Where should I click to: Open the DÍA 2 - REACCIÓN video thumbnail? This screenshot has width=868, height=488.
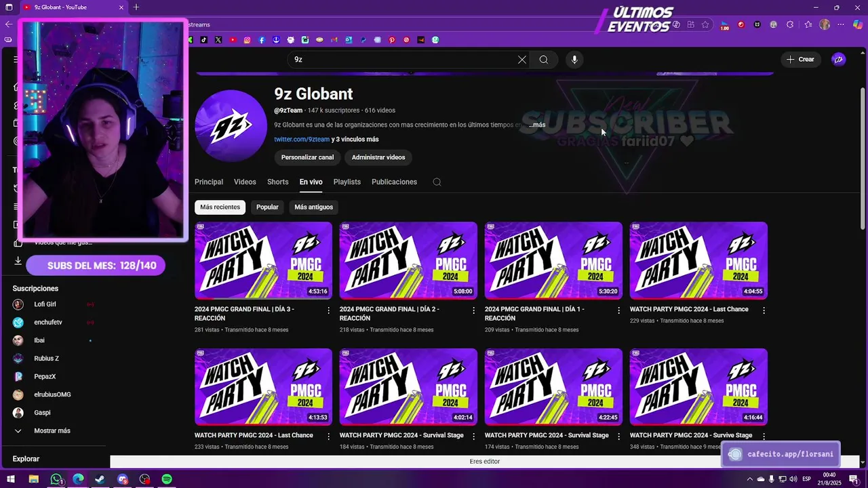408,260
